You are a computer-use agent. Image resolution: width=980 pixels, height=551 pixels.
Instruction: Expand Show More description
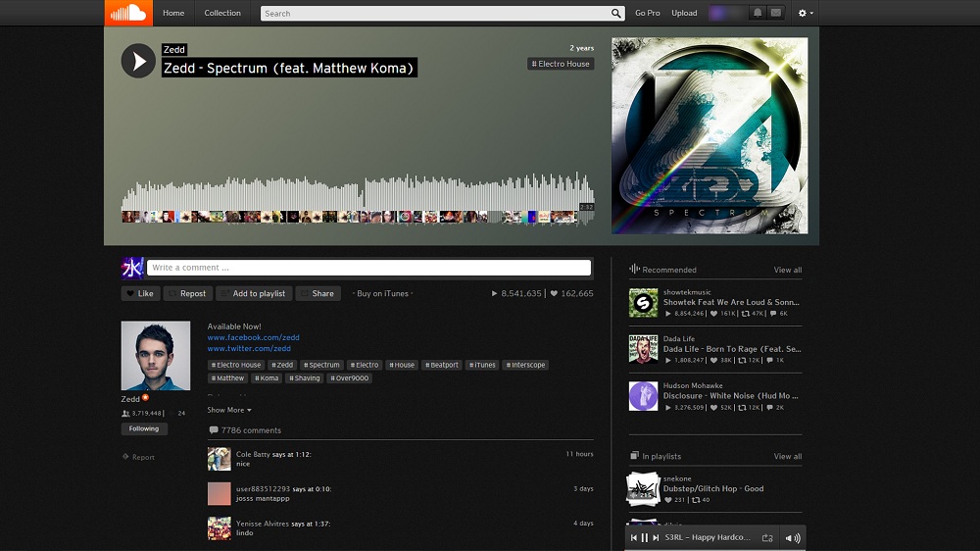[229, 410]
